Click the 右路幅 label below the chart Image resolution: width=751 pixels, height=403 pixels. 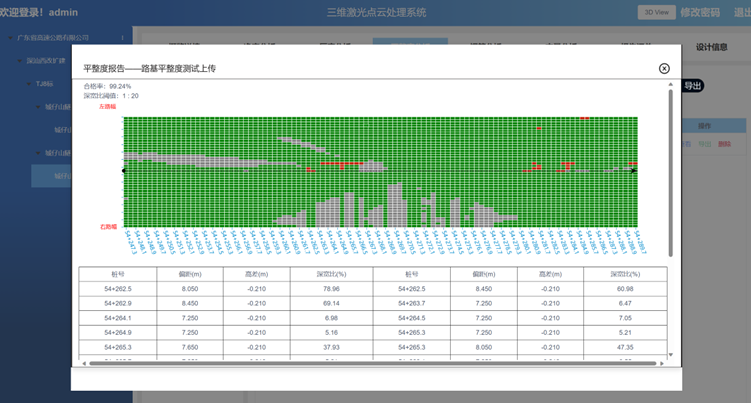109,227
